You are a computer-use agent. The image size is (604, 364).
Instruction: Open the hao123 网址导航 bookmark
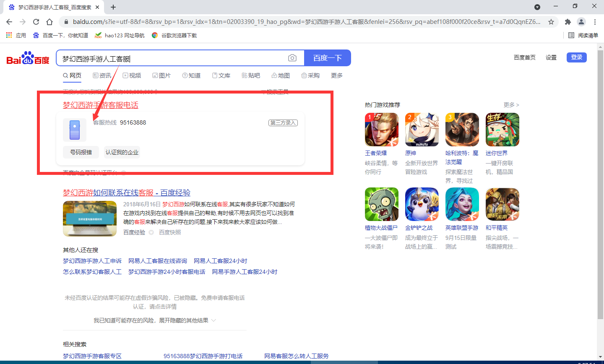tap(120, 35)
